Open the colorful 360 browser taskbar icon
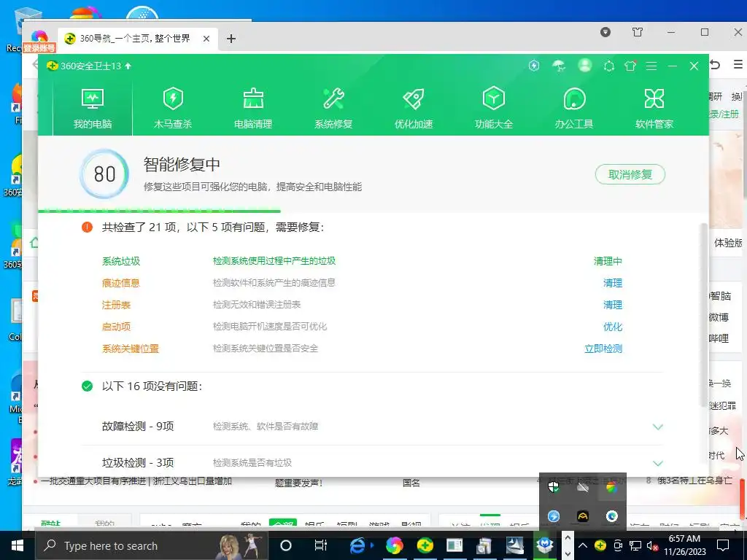Viewport: 747px width, 560px height. [395, 545]
